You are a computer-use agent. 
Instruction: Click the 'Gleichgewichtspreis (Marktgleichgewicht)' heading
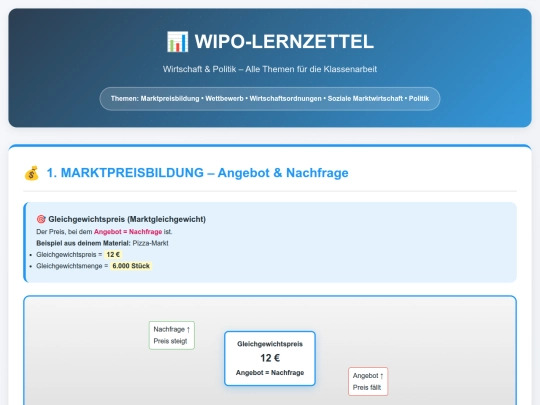[127, 219]
